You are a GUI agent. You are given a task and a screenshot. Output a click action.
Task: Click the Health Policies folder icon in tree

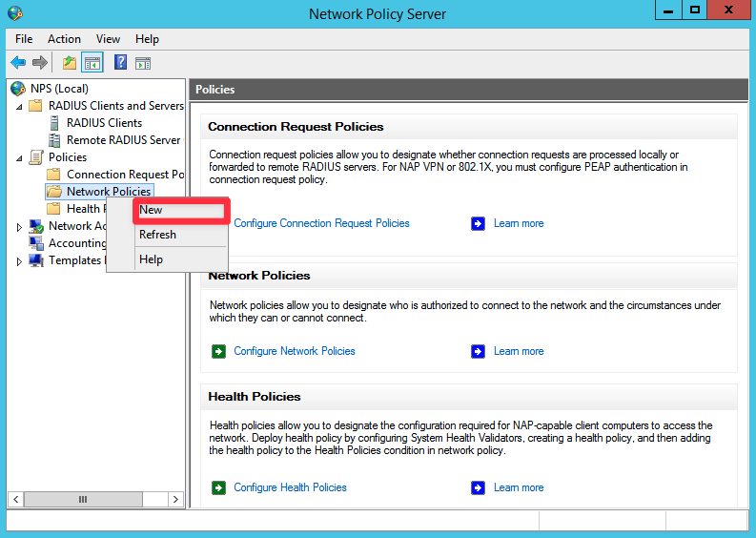(x=53, y=209)
